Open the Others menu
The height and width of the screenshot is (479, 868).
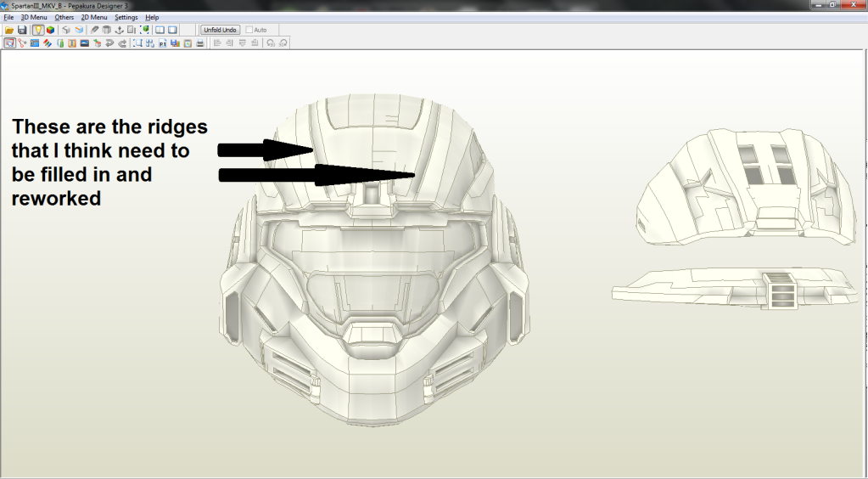[64, 17]
